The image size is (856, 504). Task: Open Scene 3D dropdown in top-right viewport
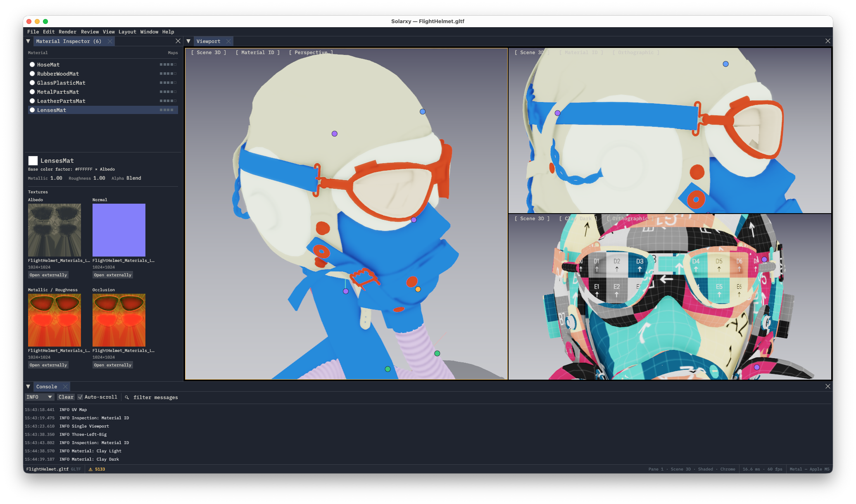[532, 52]
